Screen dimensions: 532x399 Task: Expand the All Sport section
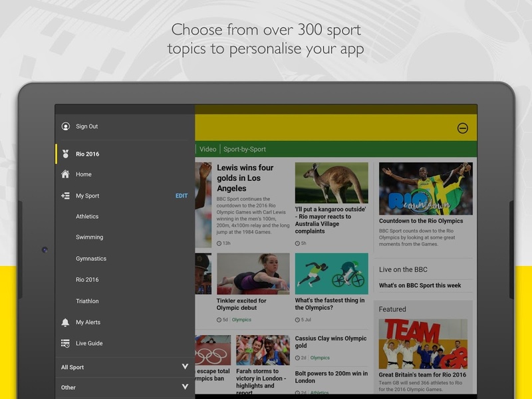(x=124, y=367)
